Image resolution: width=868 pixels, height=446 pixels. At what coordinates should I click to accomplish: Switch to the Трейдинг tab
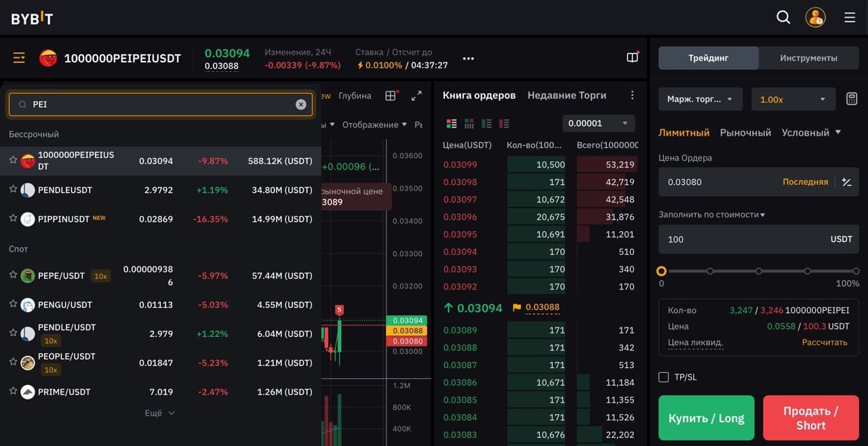(x=709, y=58)
